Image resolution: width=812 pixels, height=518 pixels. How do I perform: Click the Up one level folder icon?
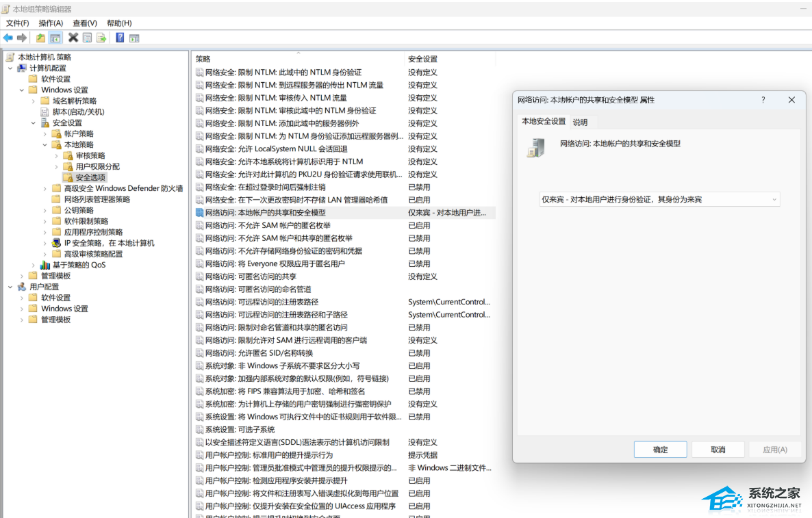click(40, 38)
